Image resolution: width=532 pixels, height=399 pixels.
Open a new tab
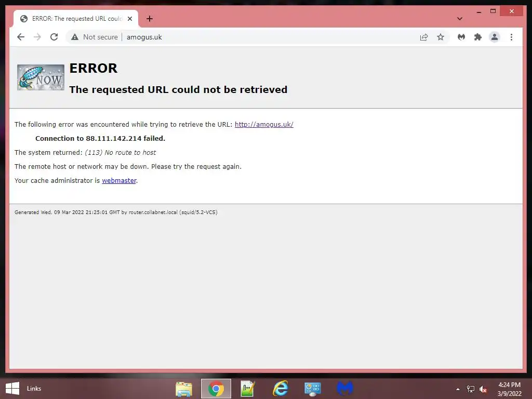pyautogui.click(x=150, y=19)
